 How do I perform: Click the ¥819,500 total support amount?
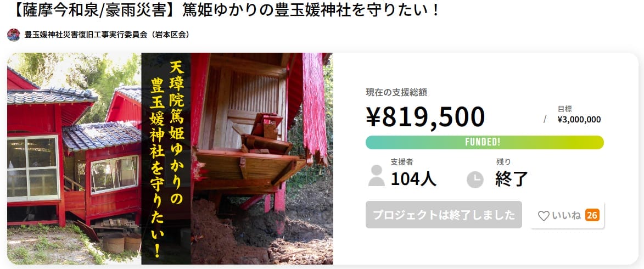pos(425,116)
